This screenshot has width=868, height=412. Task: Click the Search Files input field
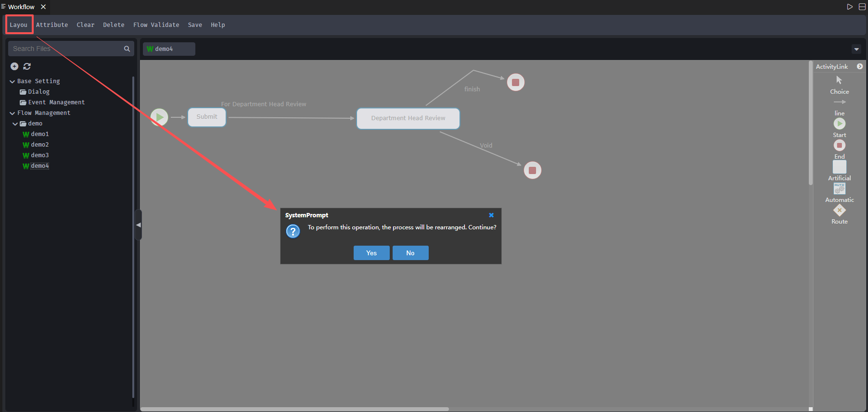click(x=66, y=49)
